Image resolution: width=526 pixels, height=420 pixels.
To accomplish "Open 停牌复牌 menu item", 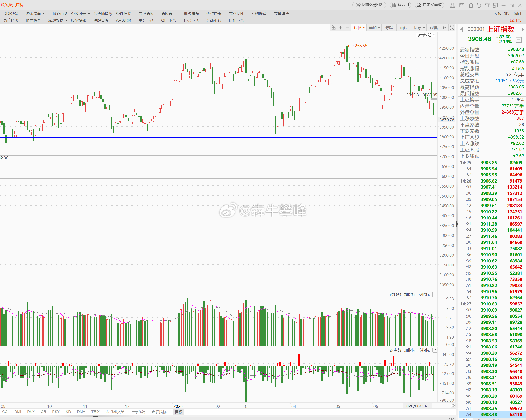I will (101, 20).
